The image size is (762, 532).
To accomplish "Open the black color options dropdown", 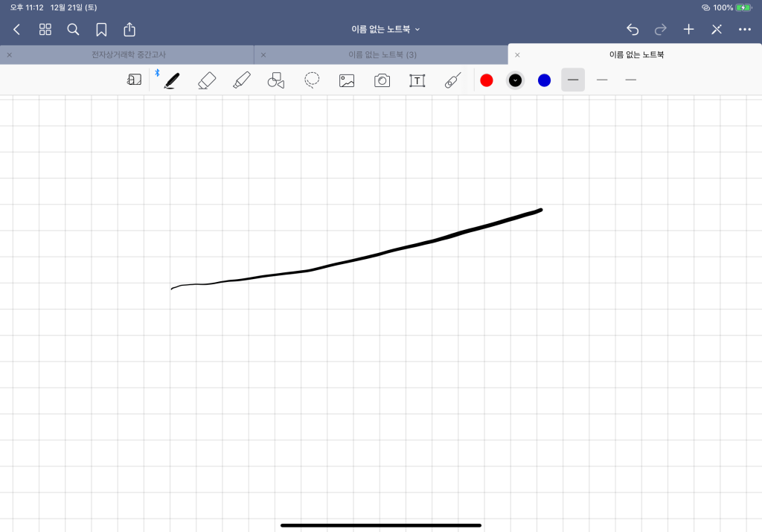I will [x=515, y=80].
